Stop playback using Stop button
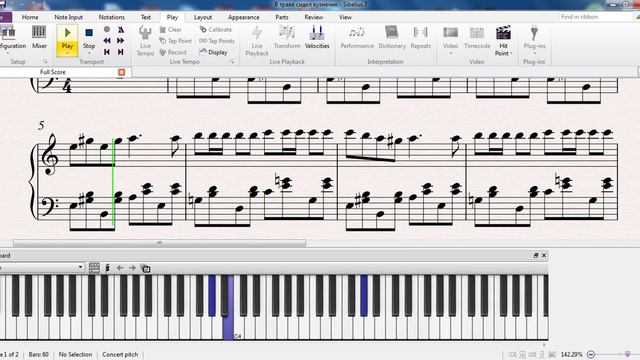This screenshot has width=640, height=360. (89, 38)
